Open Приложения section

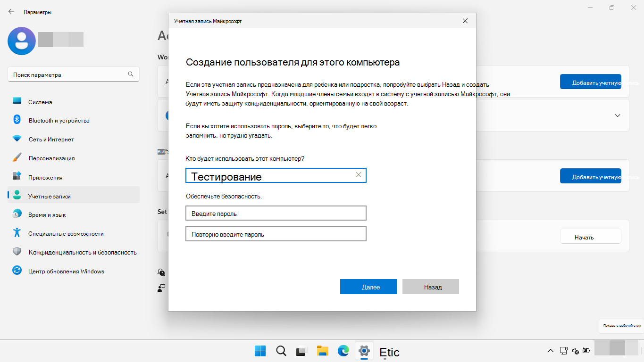74,177
